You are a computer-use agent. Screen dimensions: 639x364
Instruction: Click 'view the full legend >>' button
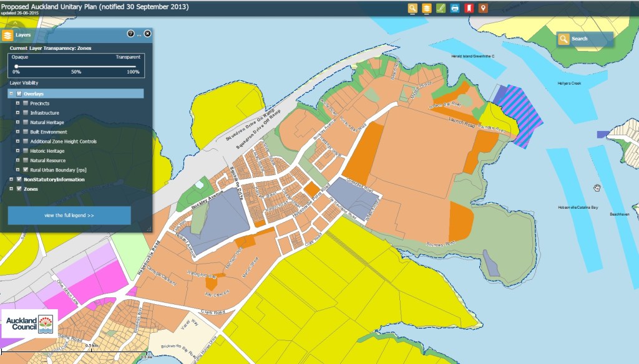pyautogui.click(x=69, y=215)
